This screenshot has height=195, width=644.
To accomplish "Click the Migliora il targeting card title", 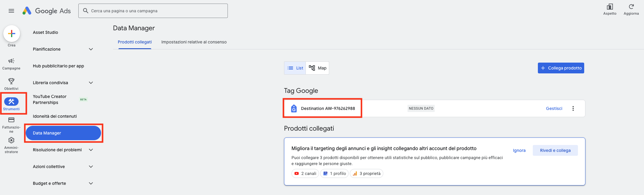I will point(384,148).
